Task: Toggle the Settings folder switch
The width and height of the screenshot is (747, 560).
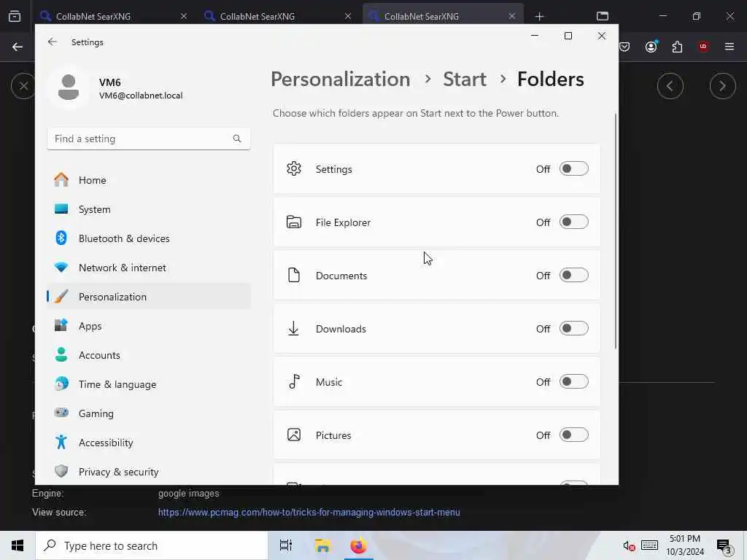Action: coord(573,168)
